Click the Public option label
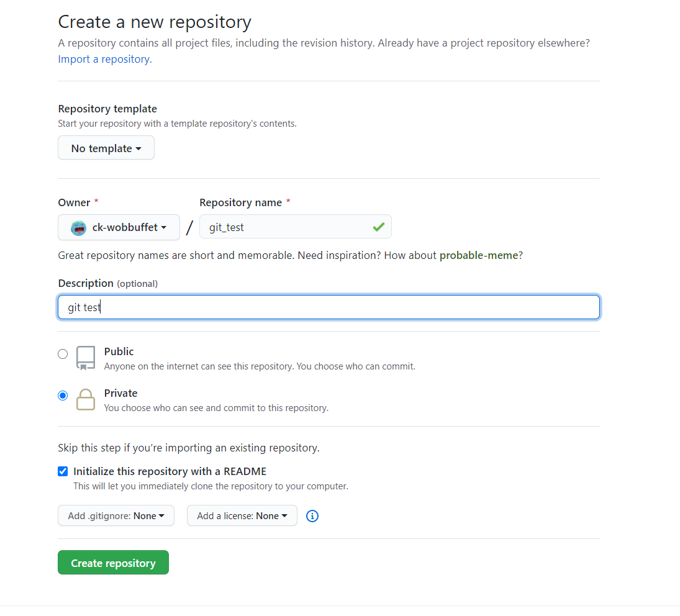Image resolution: width=680 pixels, height=616 pixels. [119, 351]
